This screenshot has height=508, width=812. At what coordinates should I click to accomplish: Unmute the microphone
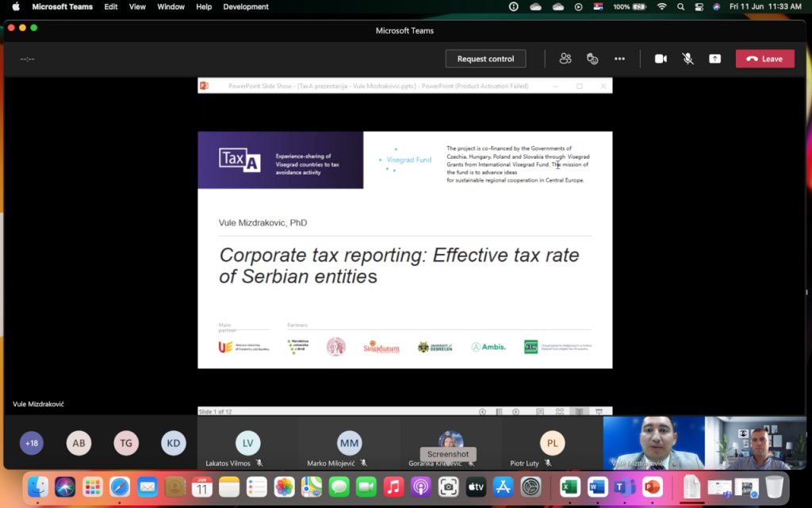[688, 59]
